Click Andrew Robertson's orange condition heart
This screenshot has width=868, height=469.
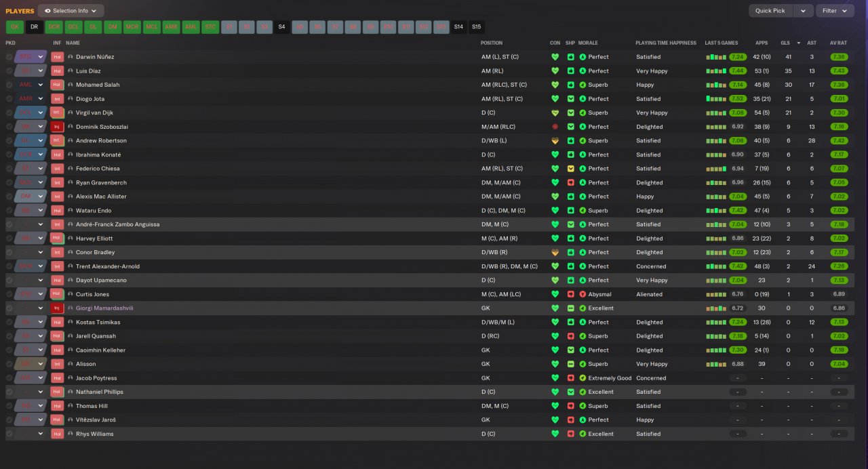click(555, 141)
